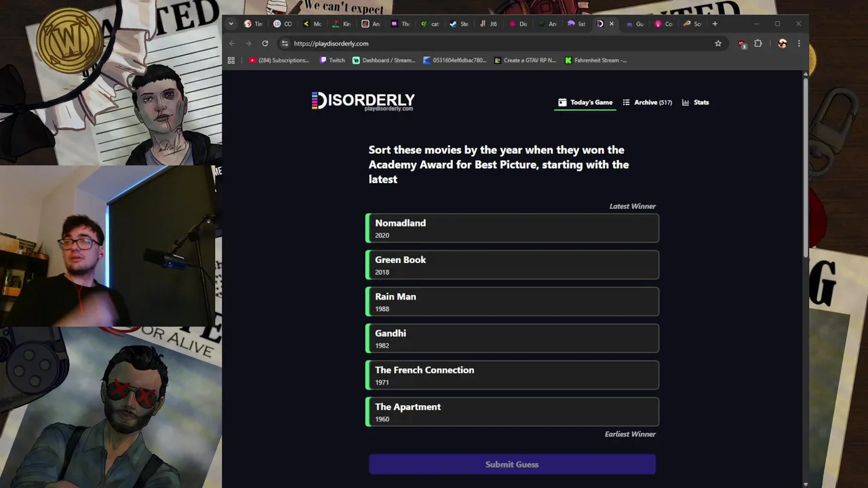Select The French Connection movie card
Image resolution: width=868 pixels, height=488 pixels.
click(512, 375)
